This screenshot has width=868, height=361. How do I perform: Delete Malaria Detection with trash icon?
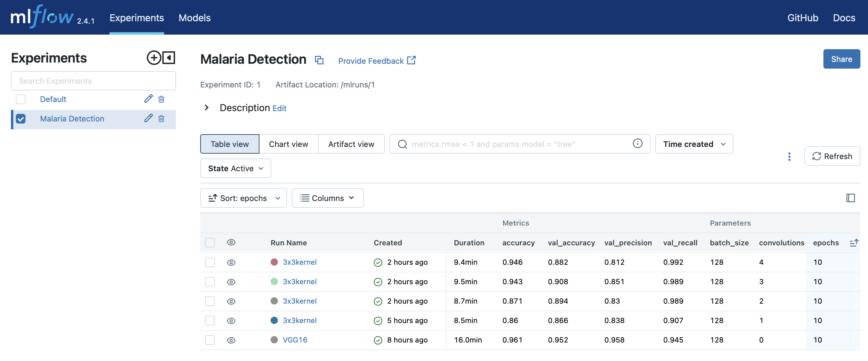[x=161, y=119]
